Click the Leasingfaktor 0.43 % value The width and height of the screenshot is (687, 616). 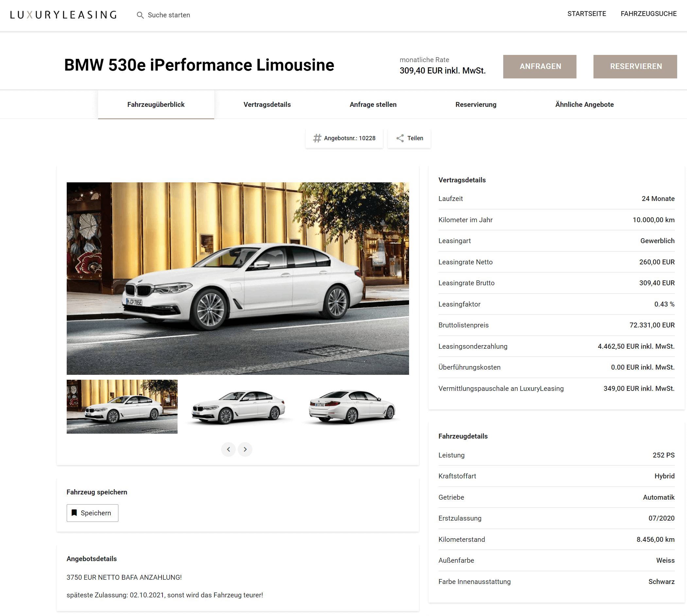664,304
